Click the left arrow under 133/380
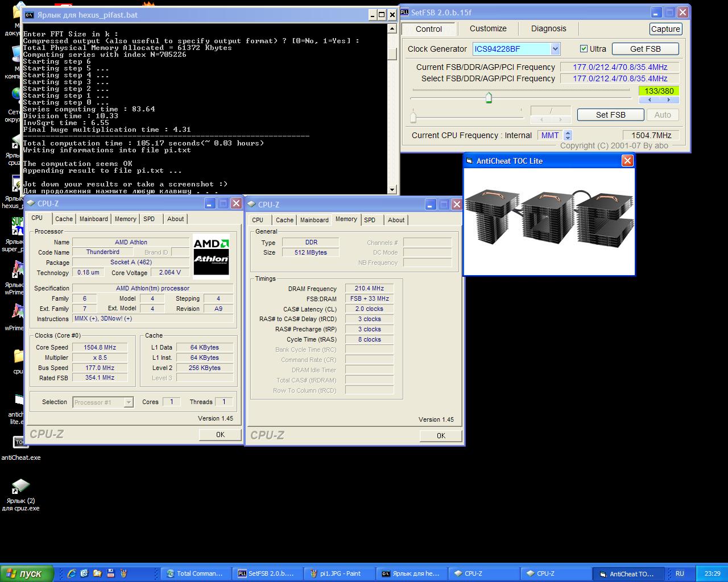Image resolution: width=728 pixels, height=582 pixels. [x=649, y=99]
